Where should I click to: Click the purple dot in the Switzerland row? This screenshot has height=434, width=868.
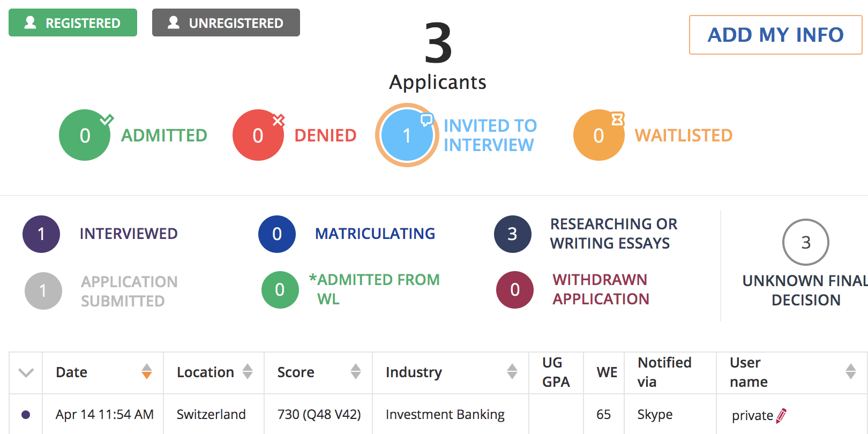(26, 415)
